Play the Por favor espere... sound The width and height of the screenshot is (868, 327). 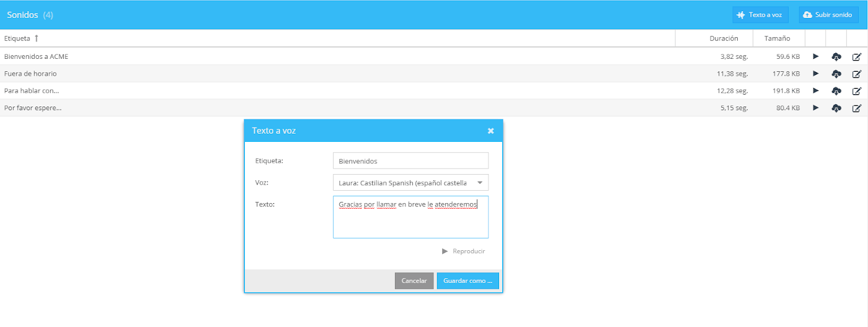[x=815, y=108]
